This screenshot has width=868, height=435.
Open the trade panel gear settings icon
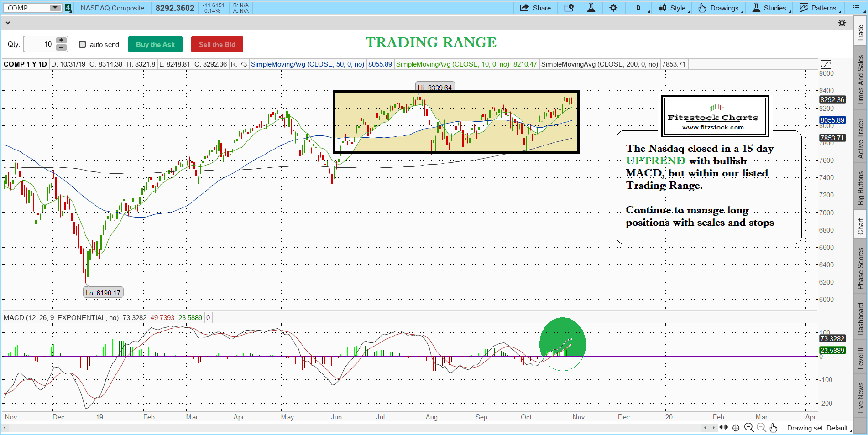[842, 23]
